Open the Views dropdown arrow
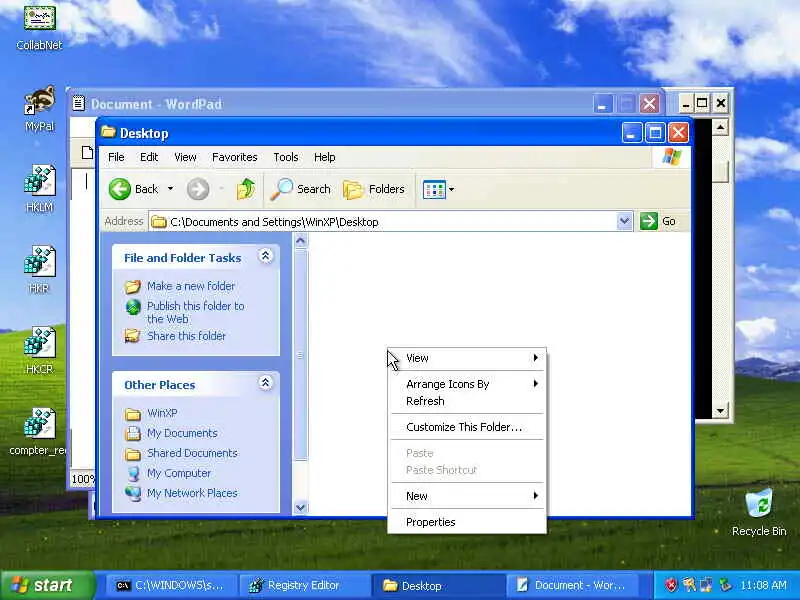This screenshot has height=600, width=800. [x=451, y=189]
